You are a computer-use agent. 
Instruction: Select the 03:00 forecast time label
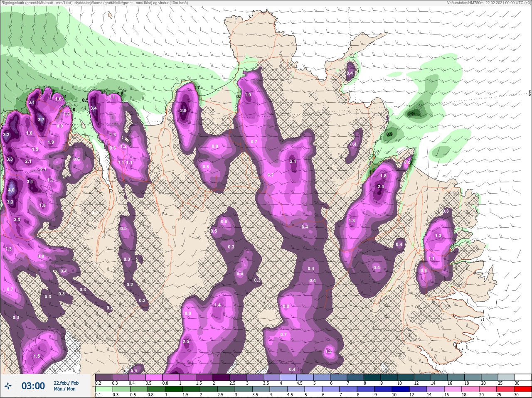coord(33,386)
